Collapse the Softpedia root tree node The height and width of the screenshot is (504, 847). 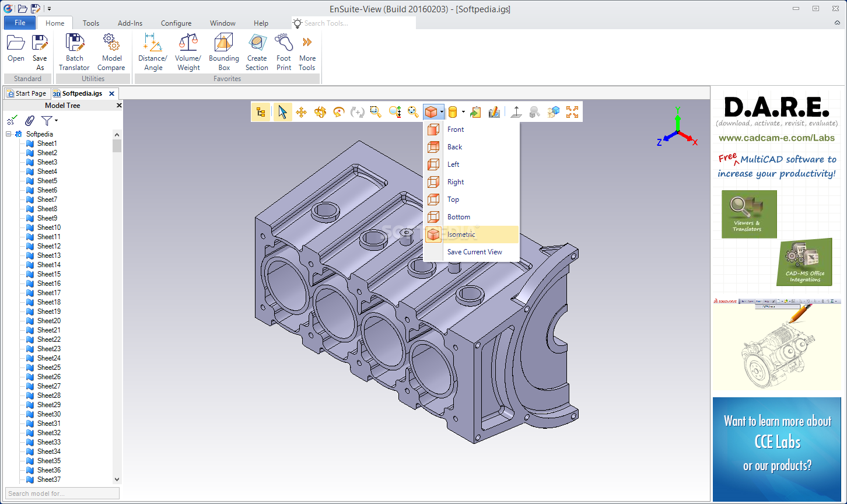tap(9, 134)
